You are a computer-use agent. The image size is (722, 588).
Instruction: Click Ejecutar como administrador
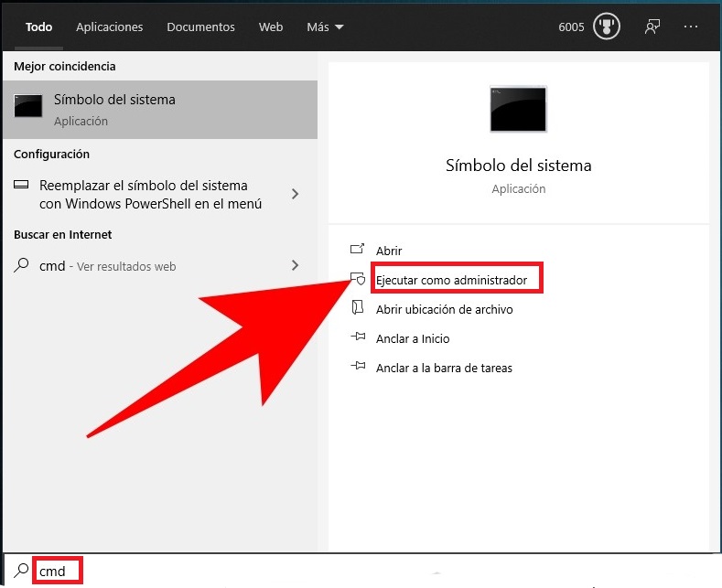coord(451,280)
